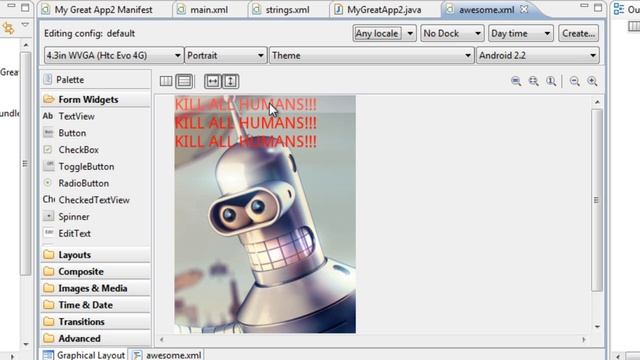Image resolution: width=640 pixels, height=360 pixels.
Task: Maximize the editor area
Action: pyautogui.click(x=598, y=7)
